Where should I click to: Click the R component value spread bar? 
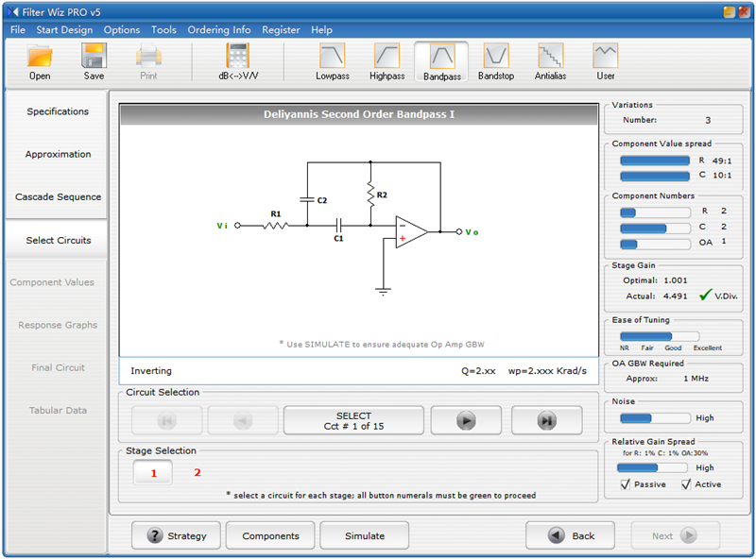coord(655,161)
